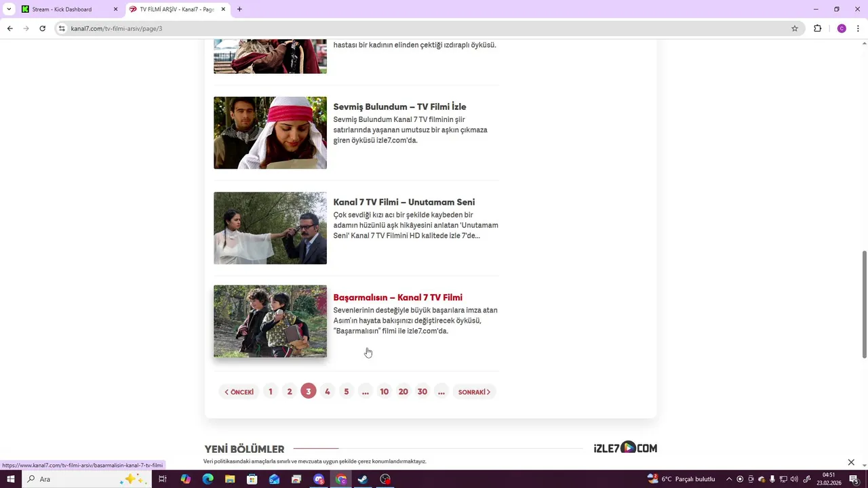Open Microsoft Edge from the taskbar

[x=208, y=479]
